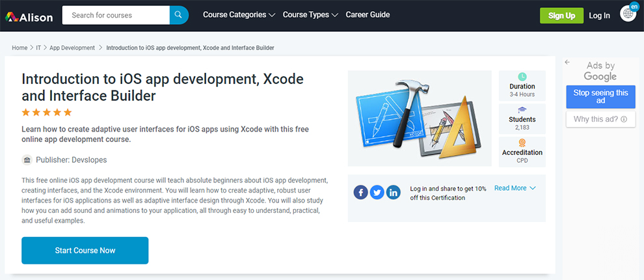Image resolution: width=644 pixels, height=280 pixels.
Task: Click the current page breadcrumb text
Action: (x=190, y=48)
